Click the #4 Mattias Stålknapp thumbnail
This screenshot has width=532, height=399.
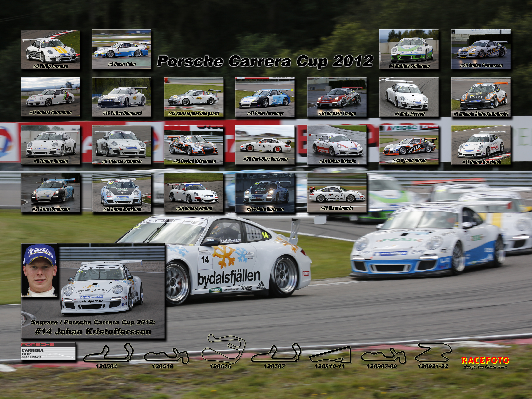(x=409, y=49)
